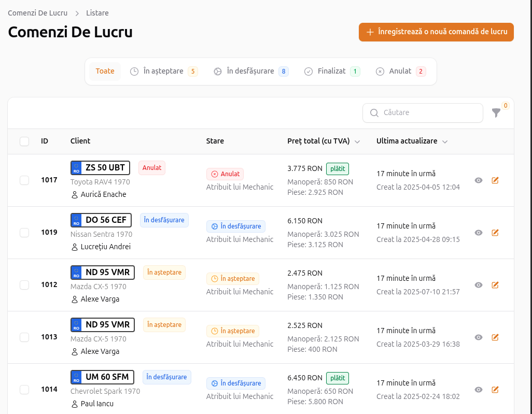
Task: Select the checkbox for order 1012
Action: [x=24, y=285]
